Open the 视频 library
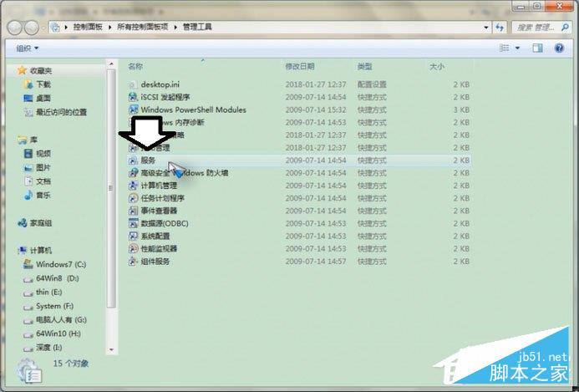 click(x=43, y=153)
